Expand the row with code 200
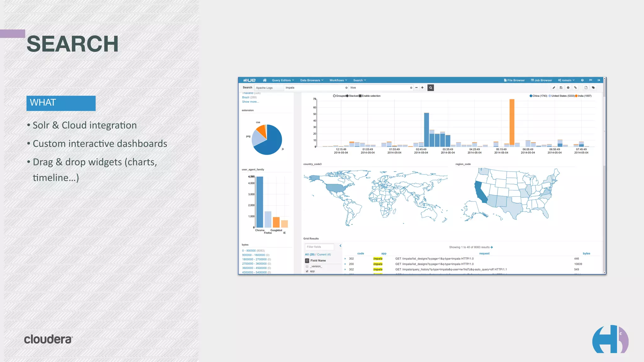 345,264
